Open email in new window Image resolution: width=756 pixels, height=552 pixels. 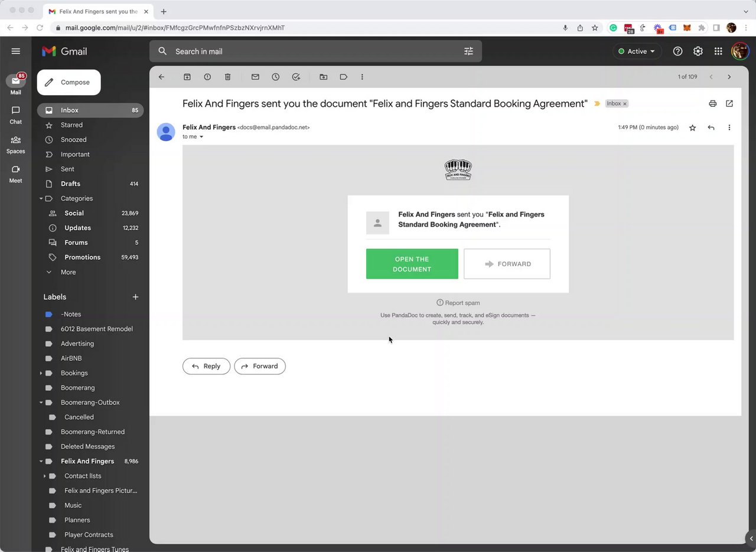[729, 103]
